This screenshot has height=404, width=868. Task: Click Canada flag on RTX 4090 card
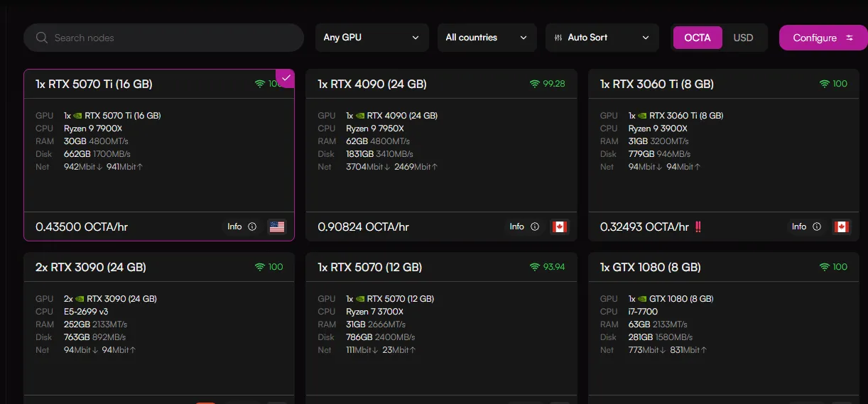[560, 226]
